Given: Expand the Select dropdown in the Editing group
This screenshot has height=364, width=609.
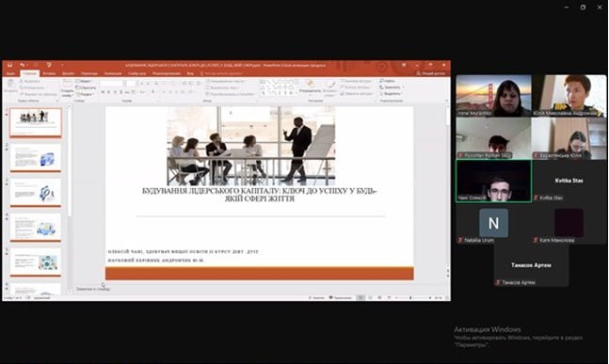Looking at the screenshot, I should (x=392, y=94).
